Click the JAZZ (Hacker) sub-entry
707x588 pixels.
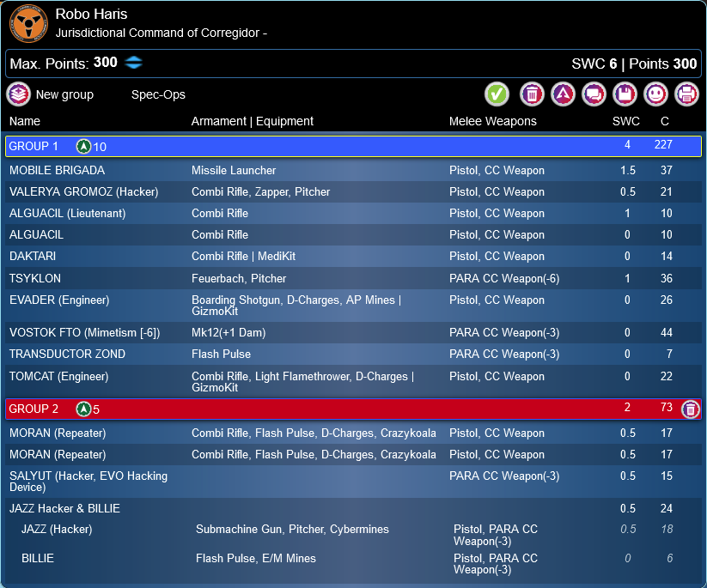pos(57,530)
